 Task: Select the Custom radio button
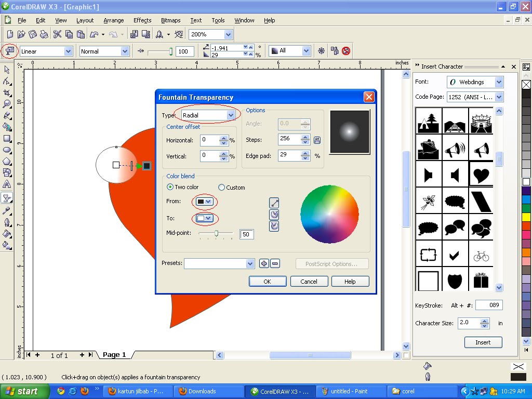tap(221, 187)
